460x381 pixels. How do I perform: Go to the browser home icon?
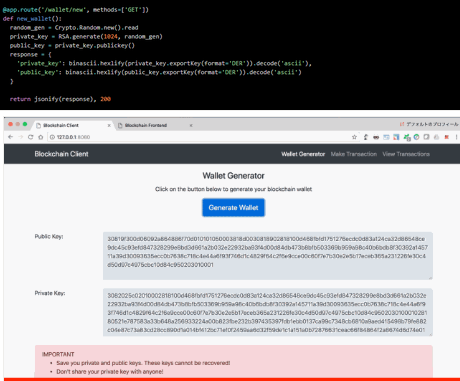pos(41,137)
